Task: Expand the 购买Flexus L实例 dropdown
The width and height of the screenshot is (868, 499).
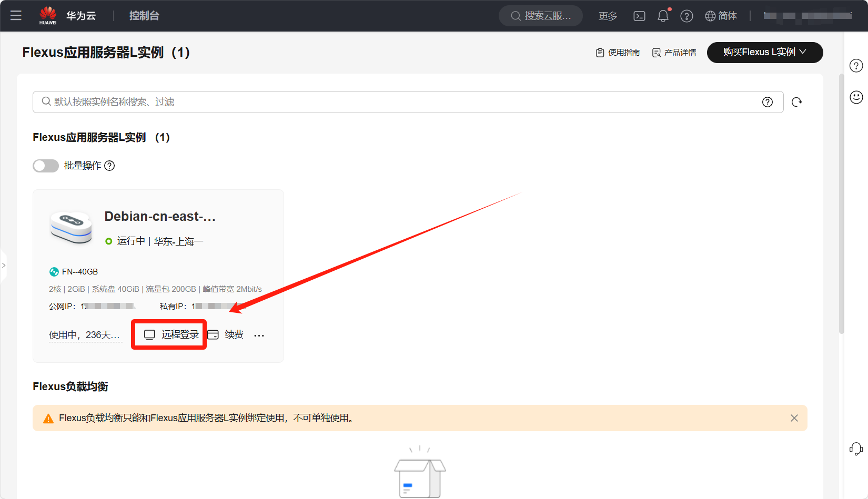Action: click(x=764, y=53)
